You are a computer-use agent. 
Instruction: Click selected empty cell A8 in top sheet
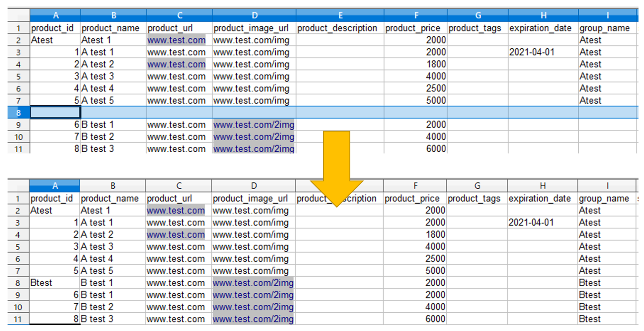[55, 112]
